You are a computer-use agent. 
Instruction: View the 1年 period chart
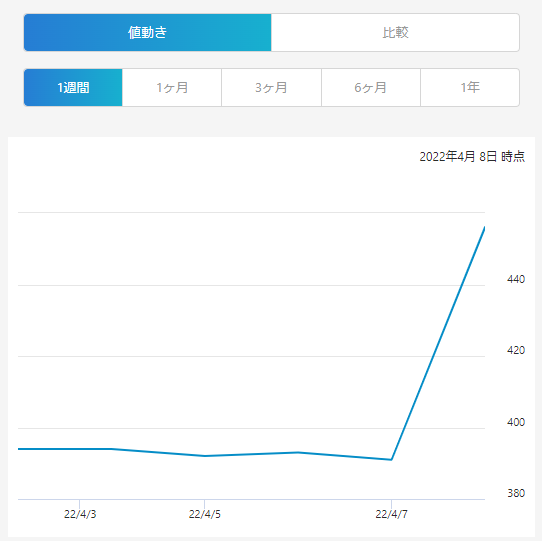pyautogui.click(x=470, y=87)
